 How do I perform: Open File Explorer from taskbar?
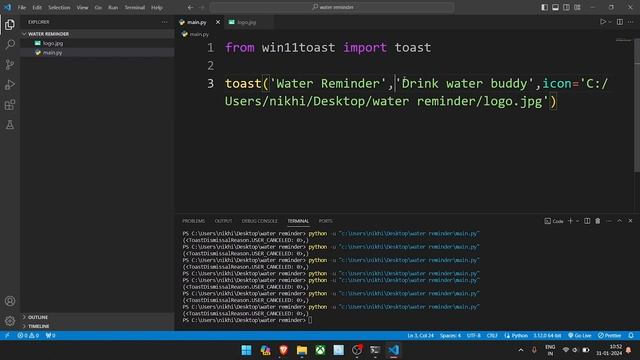pos(302,350)
